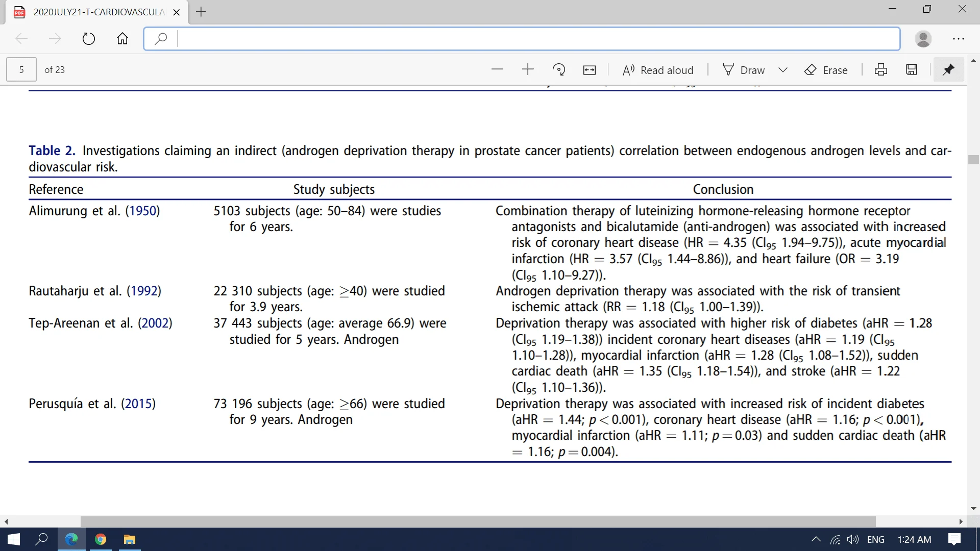Image resolution: width=980 pixels, height=551 pixels.
Task: Click the Alimurung et al. author name
Action: click(75, 211)
